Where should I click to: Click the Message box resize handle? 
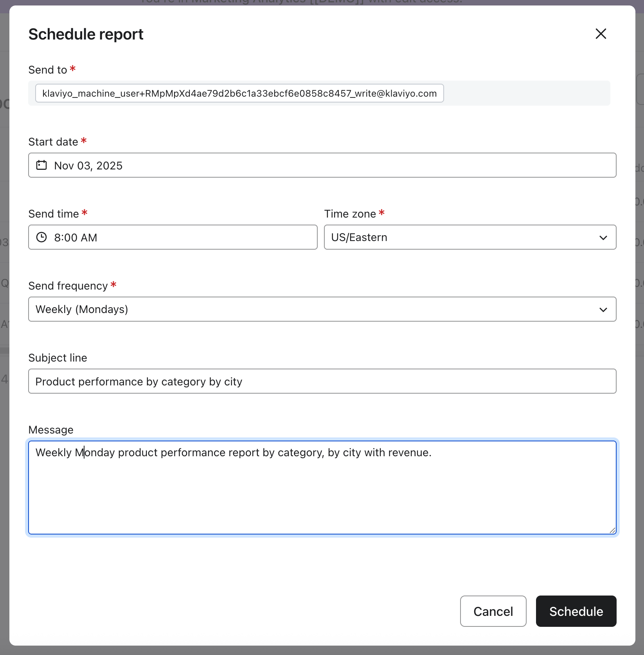[612, 530]
